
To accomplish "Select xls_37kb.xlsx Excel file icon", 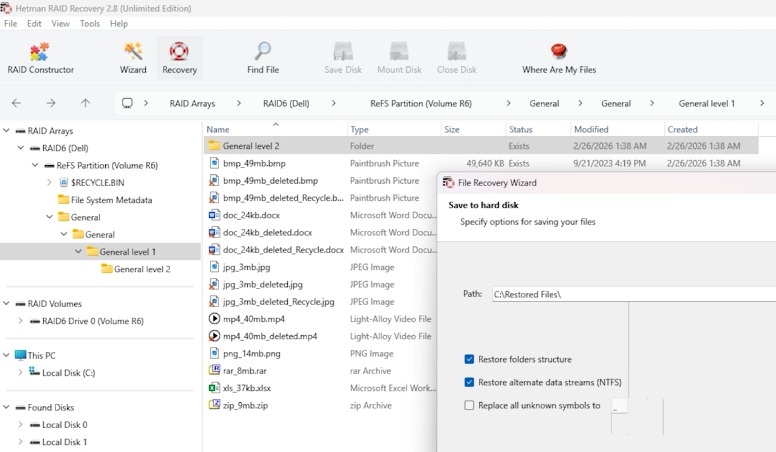I will 214,388.
